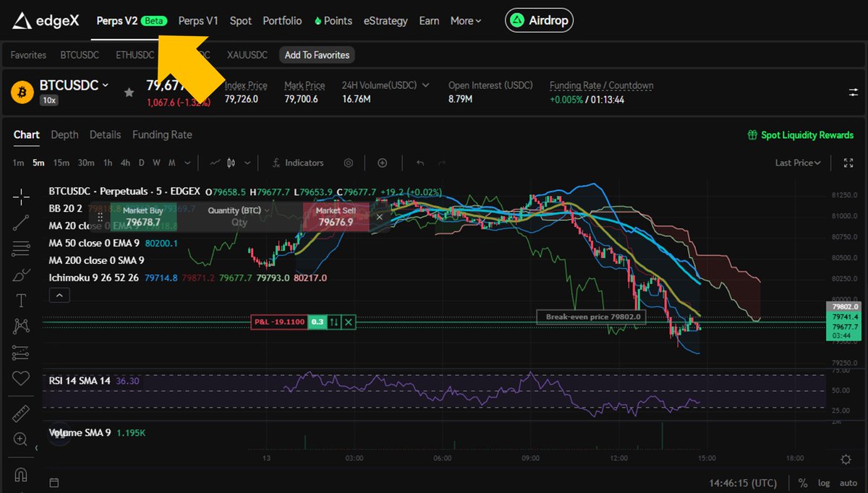868x493 pixels.
Task: Open chart settings gear near price axis
Action: click(x=846, y=459)
